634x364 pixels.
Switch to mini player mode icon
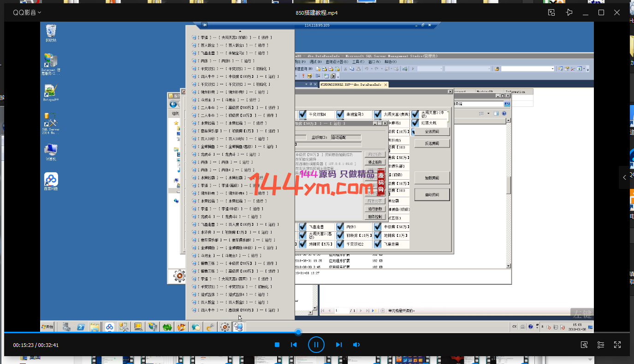tap(551, 12)
